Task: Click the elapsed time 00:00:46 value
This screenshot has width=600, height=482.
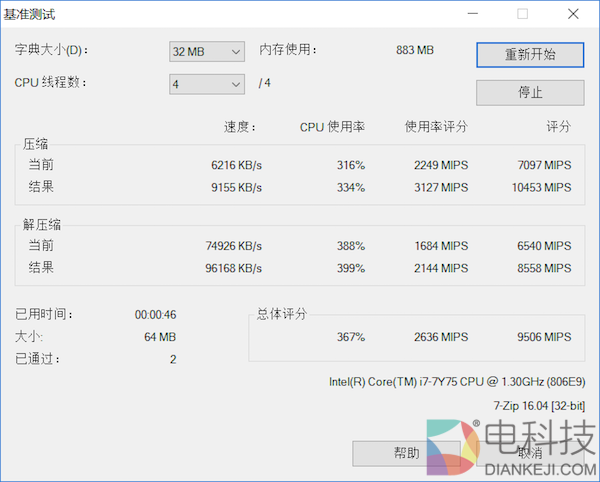Action: 156,314
